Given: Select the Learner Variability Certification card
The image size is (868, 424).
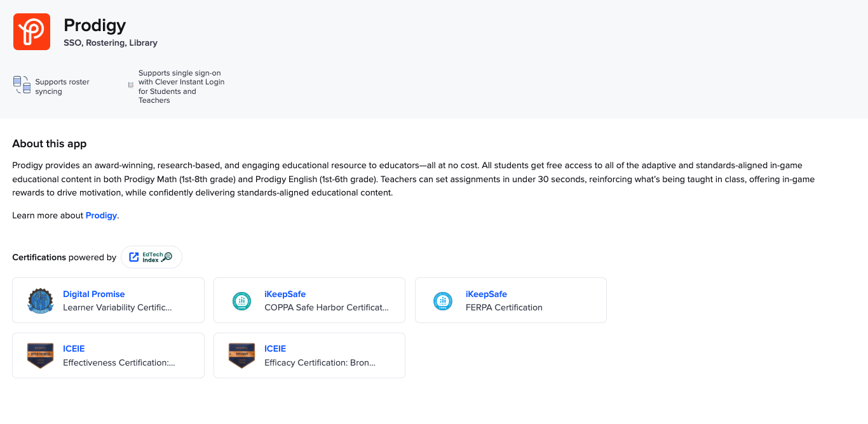Looking at the screenshot, I should click(108, 300).
